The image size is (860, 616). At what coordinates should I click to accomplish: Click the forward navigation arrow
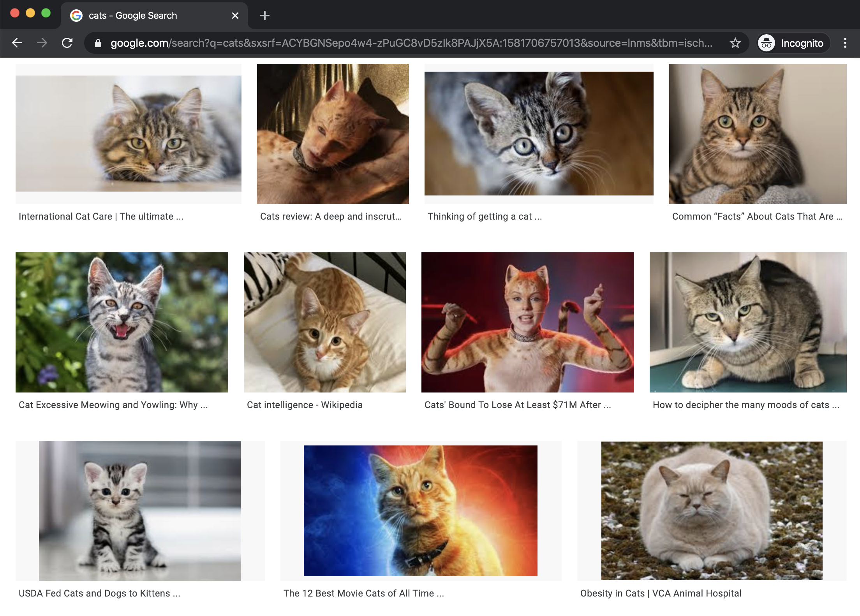[42, 43]
